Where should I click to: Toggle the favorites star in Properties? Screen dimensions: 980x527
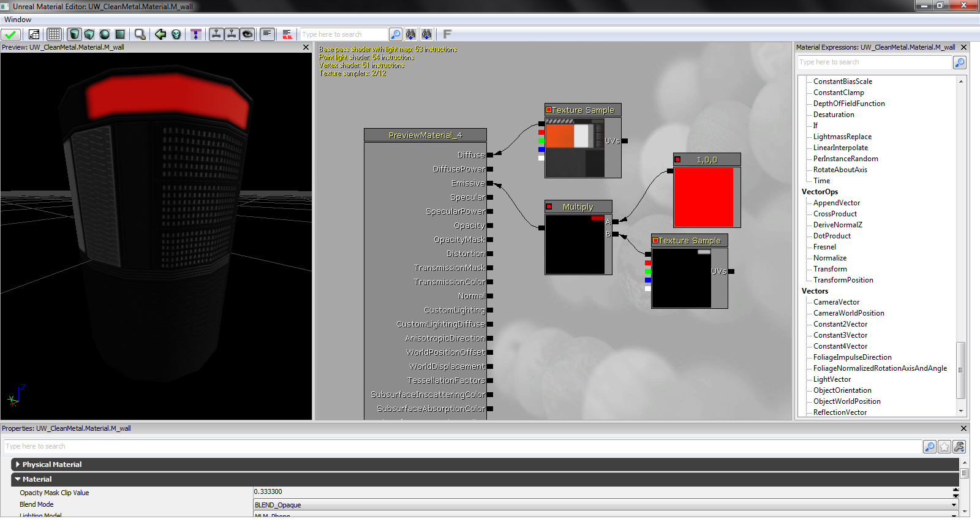[944, 447]
